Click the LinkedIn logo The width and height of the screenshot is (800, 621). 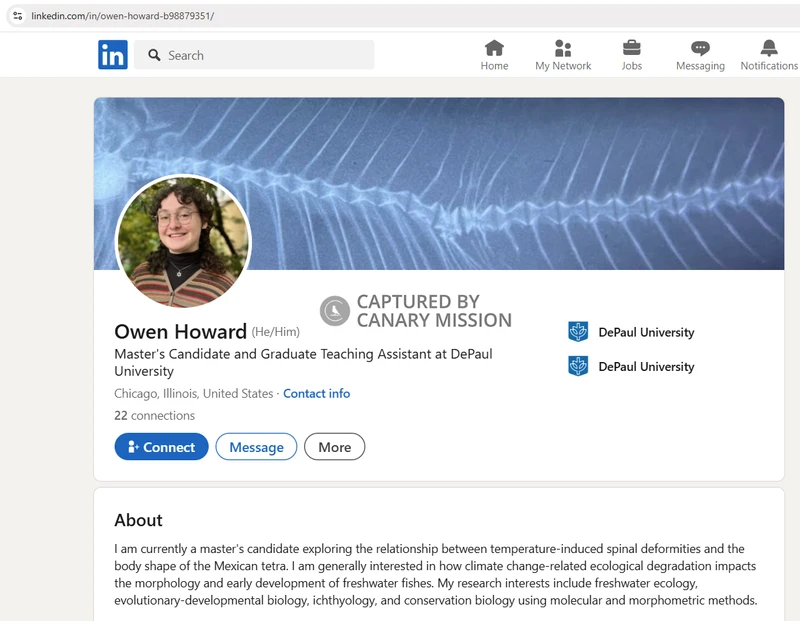tap(113, 55)
